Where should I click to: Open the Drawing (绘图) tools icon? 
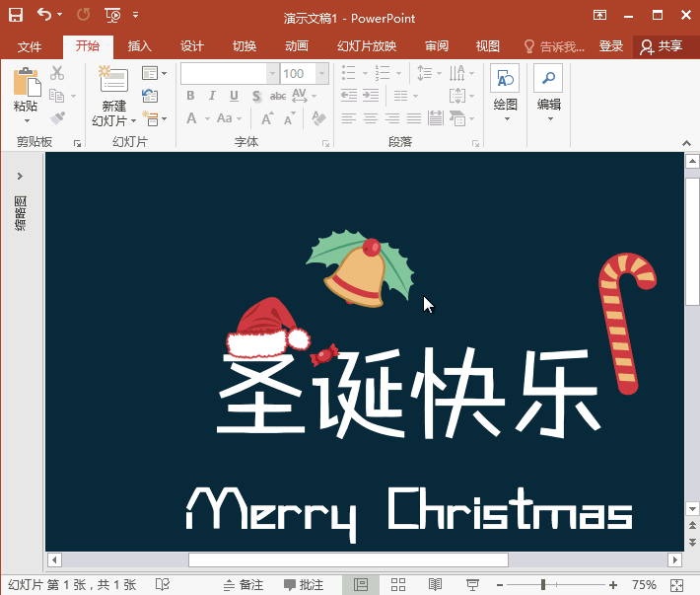click(505, 81)
